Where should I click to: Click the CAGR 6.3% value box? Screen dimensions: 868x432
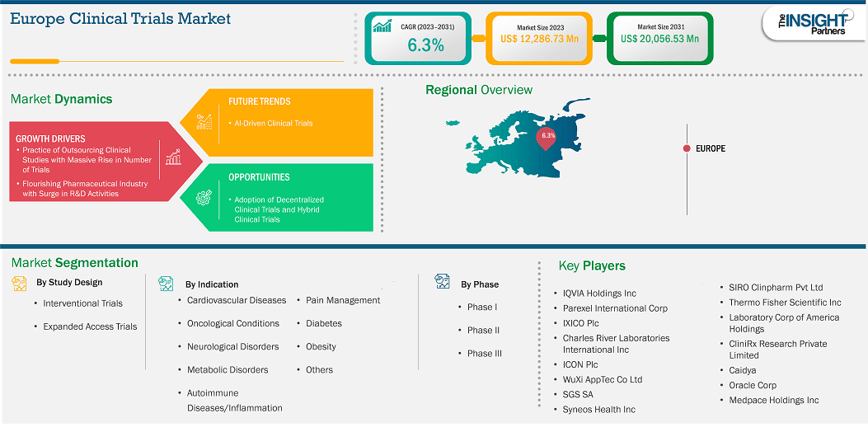point(419,38)
